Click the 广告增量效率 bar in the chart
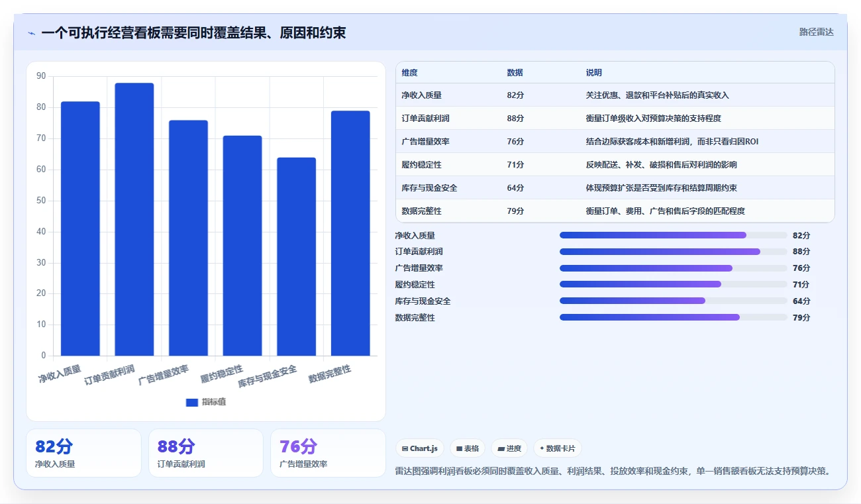 [x=188, y=238]
